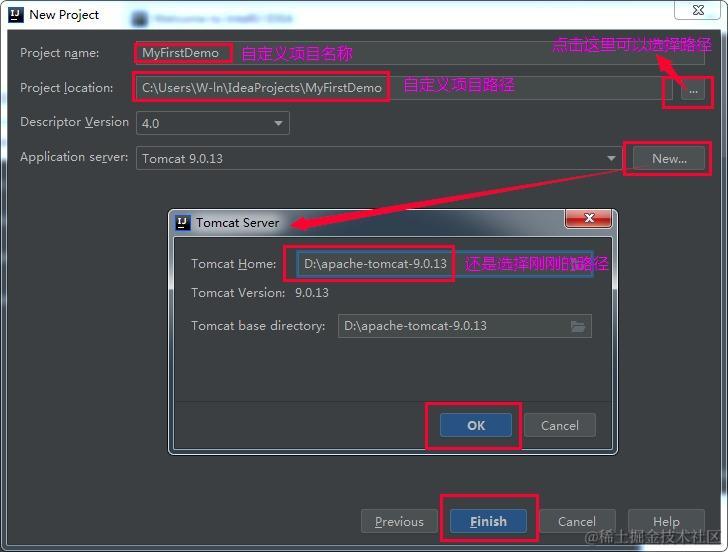
Task: Click the IntelliJ icon in New Project title bar
Action: point(16,14)
